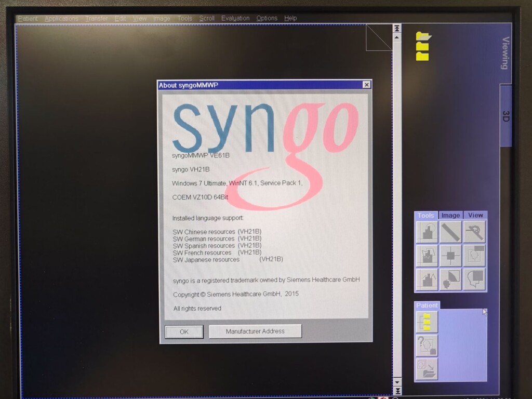Click the crosshair pixel lens tool
The image size is (532, 399).
(450, 255)
